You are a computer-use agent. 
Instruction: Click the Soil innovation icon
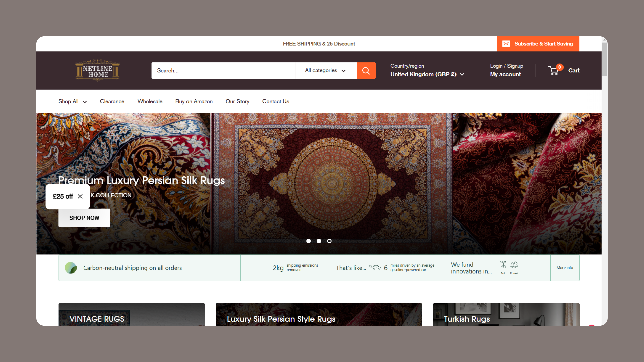[x=503, y=265]
